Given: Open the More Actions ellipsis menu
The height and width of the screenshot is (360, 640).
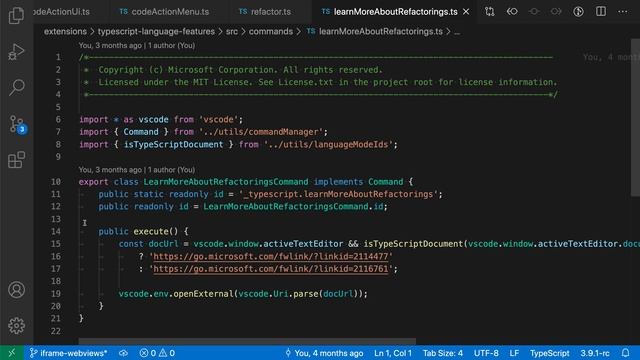Looking at the screenshot, I should coord(622,11).
